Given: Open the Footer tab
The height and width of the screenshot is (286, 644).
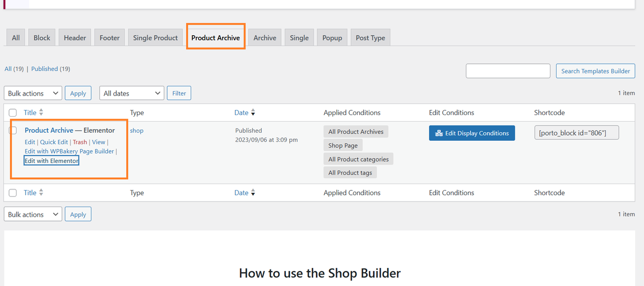Looking at the screenshot, I should click(x=110, y=38).
